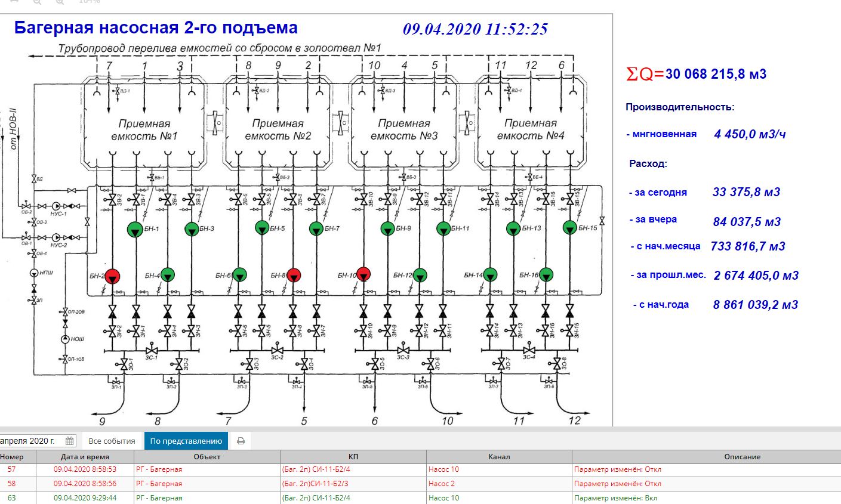
Task: Click the print icon in events toolbar
Action: (x=241, y=441)
